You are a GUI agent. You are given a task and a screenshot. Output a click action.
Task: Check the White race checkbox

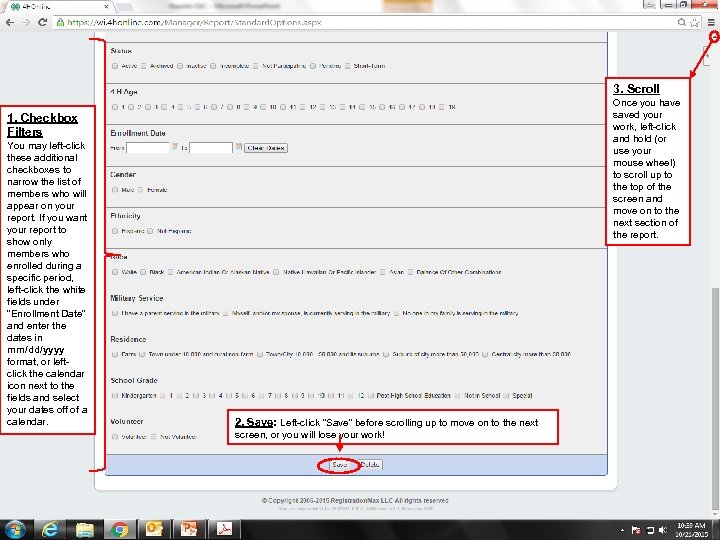[115, 272]
